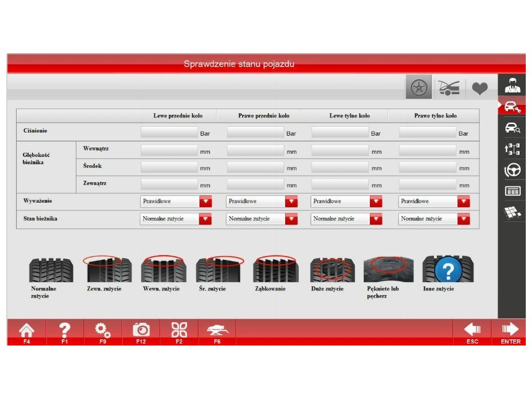The width and height of the screenshot is (532, 399).
Task: Click Zewnątrz tread depth field for right front
Action: (x=256, y=184)
